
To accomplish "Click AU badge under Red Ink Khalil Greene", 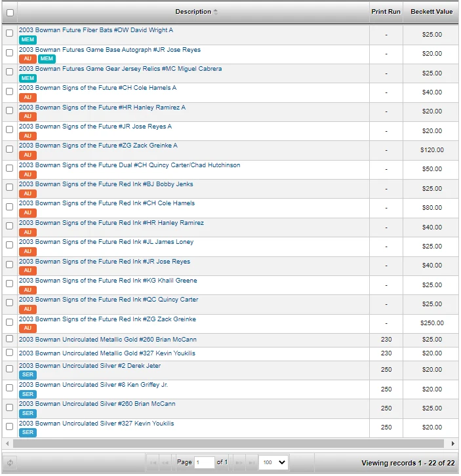I will (28, 290).
